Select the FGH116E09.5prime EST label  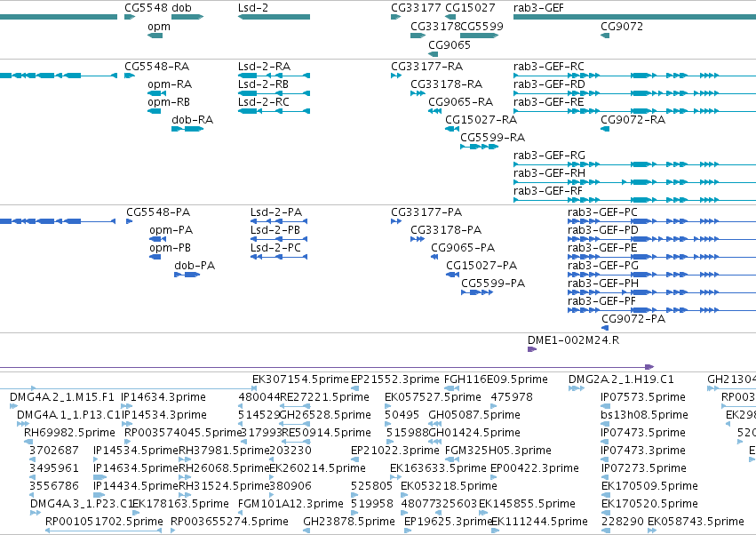click(x=496, y=379)
